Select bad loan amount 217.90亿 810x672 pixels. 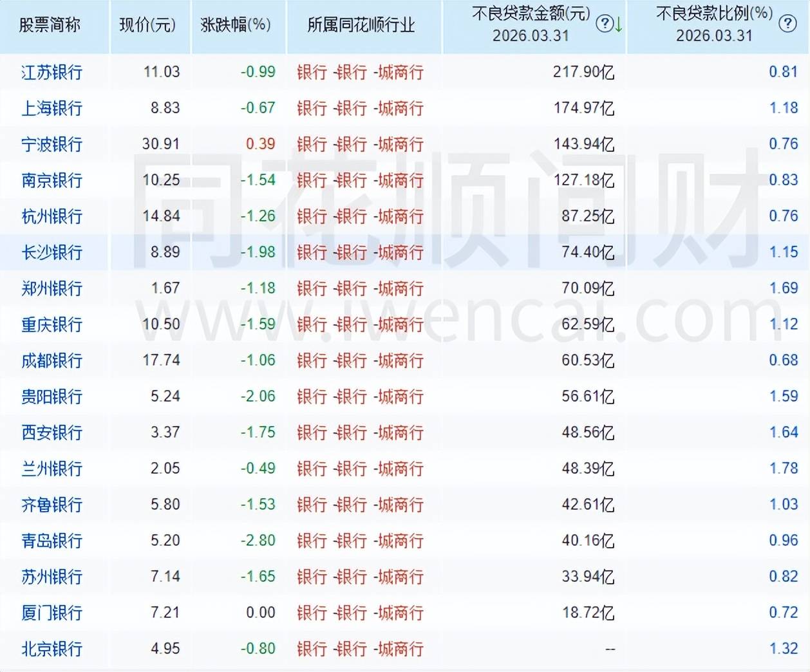tap(584, 72)
